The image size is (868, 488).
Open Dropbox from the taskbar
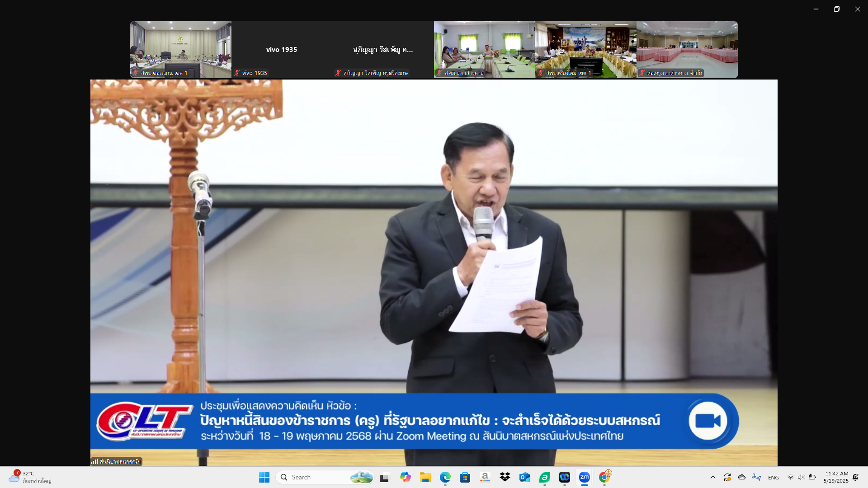click(505, 477)
